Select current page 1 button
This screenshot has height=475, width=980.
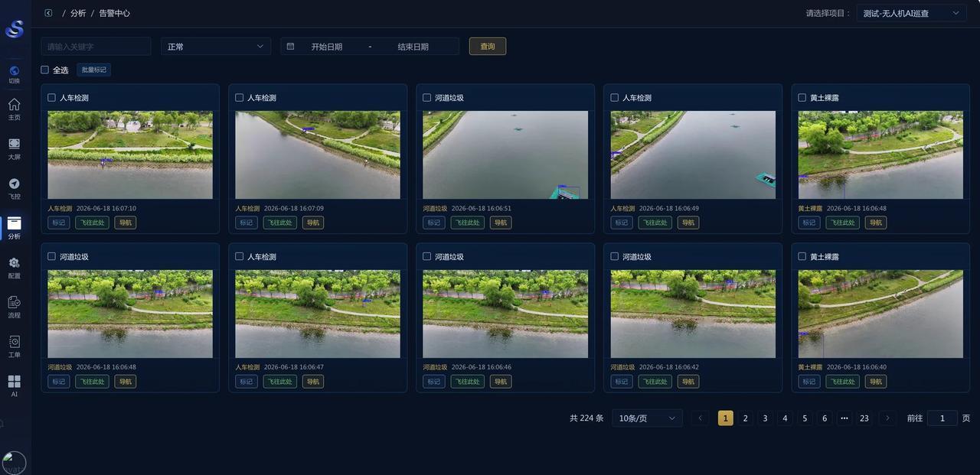coord(725,418)
